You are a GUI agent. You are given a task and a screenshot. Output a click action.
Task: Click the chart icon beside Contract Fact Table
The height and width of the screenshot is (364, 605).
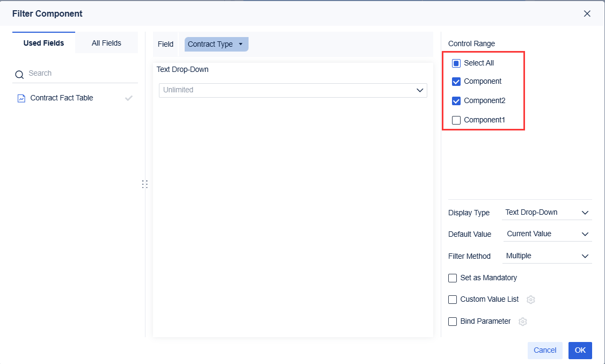click(21, 98)
